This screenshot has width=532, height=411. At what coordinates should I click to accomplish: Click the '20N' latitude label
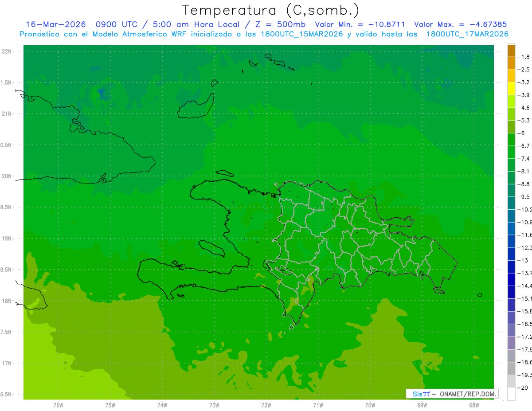8,176
